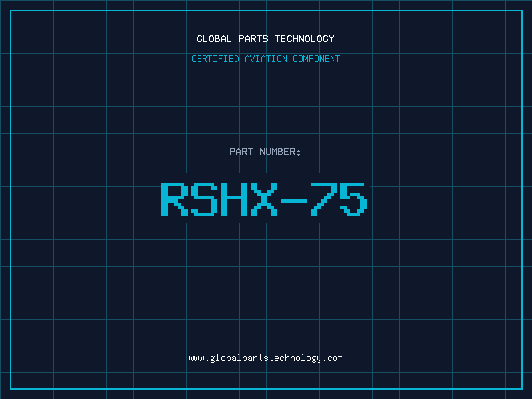Click the www prefix of the URL
This screenshot has height=399, width=532.
(196, 358)
